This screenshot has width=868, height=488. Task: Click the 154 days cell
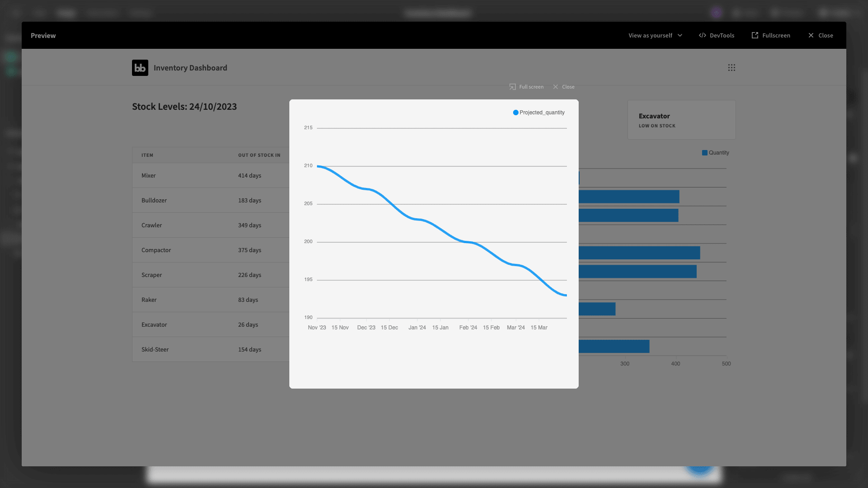click(x=250, y=349)
